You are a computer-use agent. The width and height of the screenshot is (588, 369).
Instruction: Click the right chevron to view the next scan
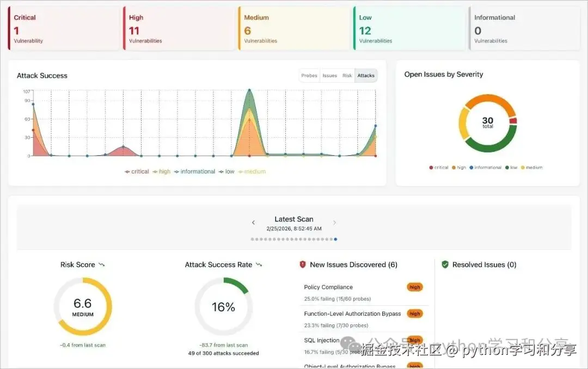click(334, 222)
